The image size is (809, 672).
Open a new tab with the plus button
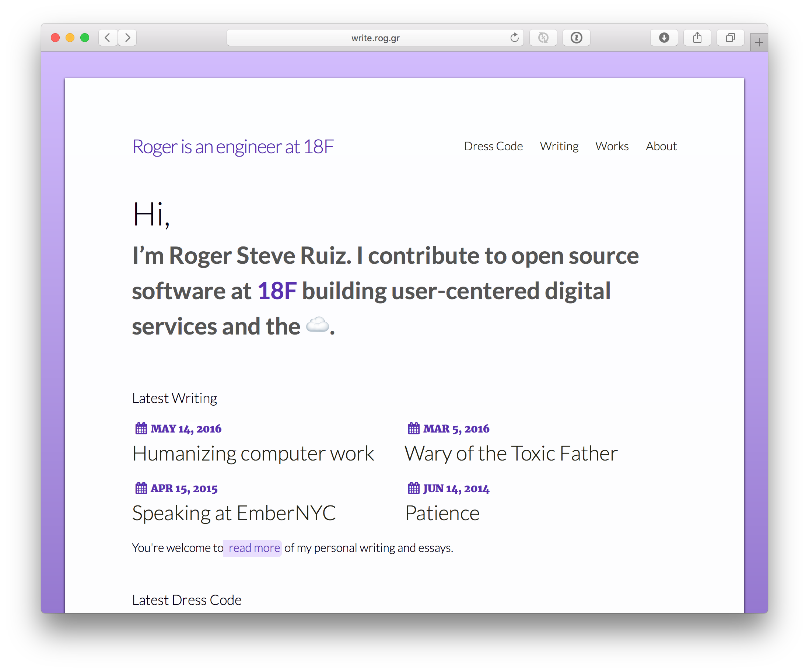tap(759, 42)
